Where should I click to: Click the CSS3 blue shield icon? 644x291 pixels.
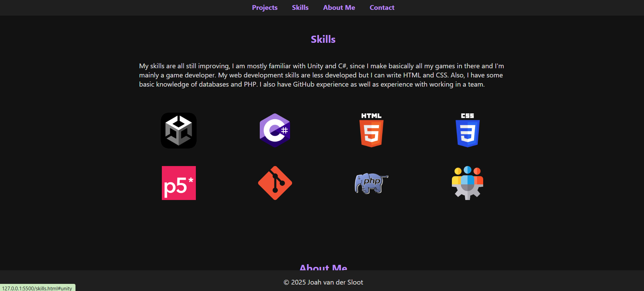(x=468, y=130)
